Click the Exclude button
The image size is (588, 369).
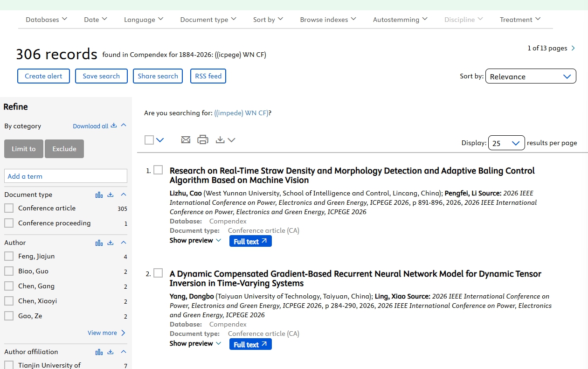point(64,149)
